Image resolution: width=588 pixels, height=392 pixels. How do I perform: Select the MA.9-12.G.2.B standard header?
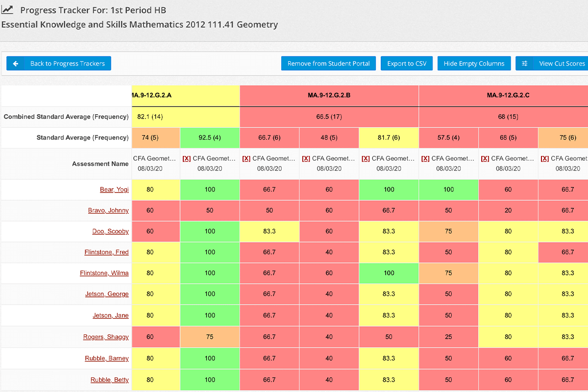point(329,96)
